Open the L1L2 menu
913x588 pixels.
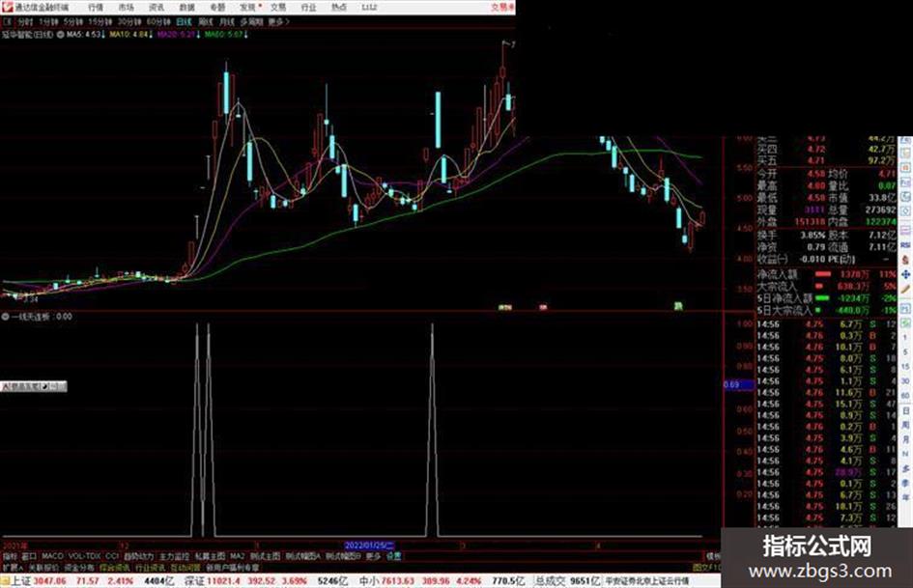[369, 7]
